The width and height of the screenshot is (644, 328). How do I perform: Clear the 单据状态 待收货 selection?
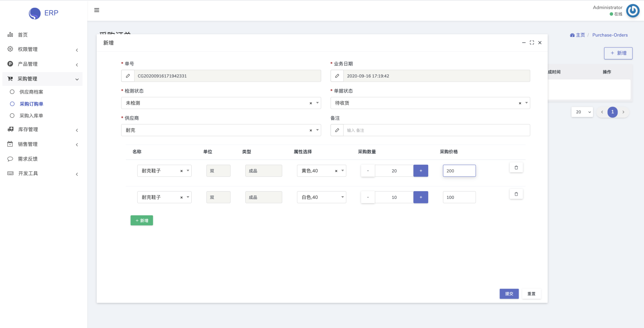coord(520,103)
